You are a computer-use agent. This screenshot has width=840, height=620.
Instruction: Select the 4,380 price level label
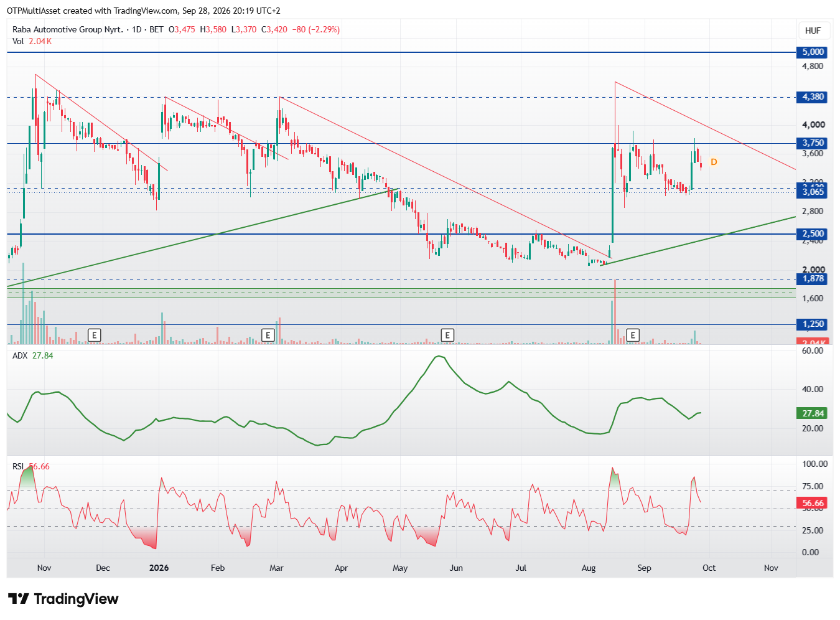[813, 97]
